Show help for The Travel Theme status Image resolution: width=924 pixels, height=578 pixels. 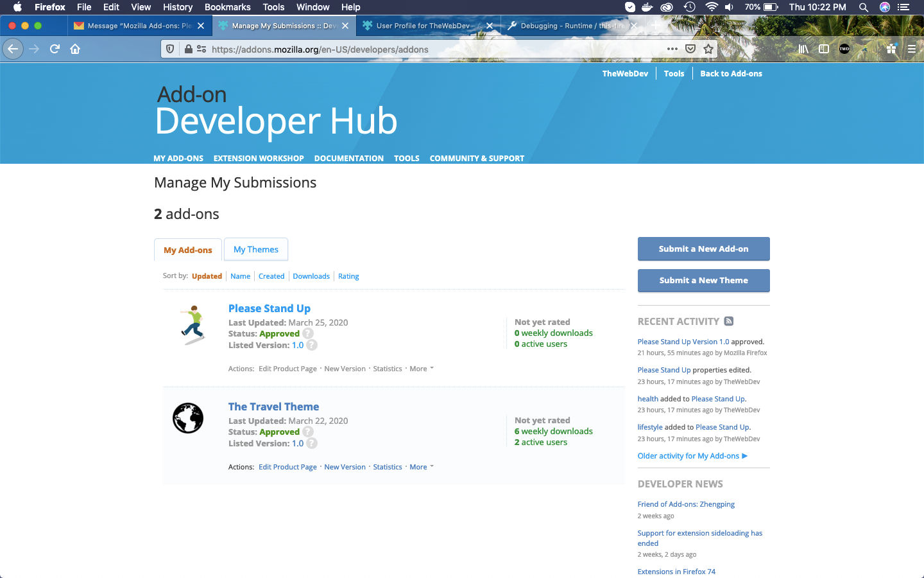308,432
